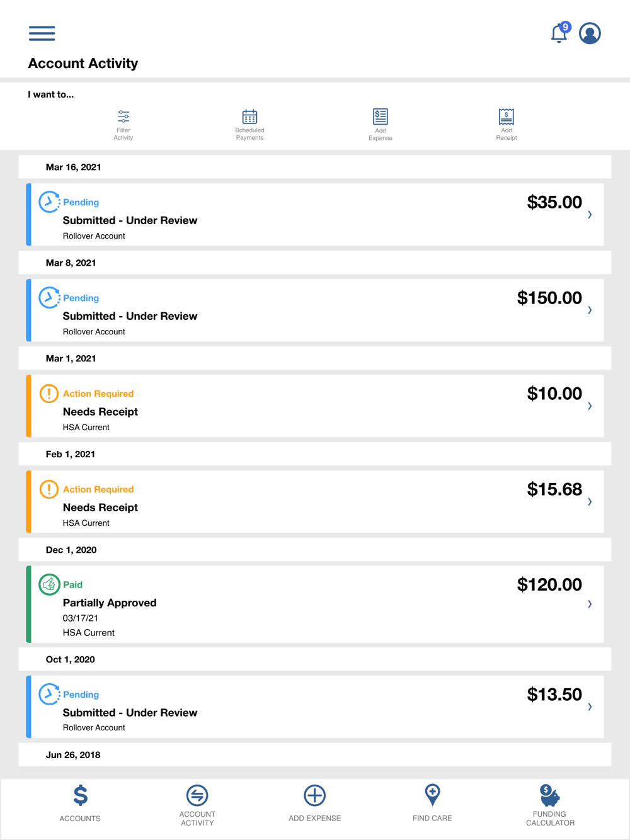Click the $35.00 amount

click(x=554, y=202)
